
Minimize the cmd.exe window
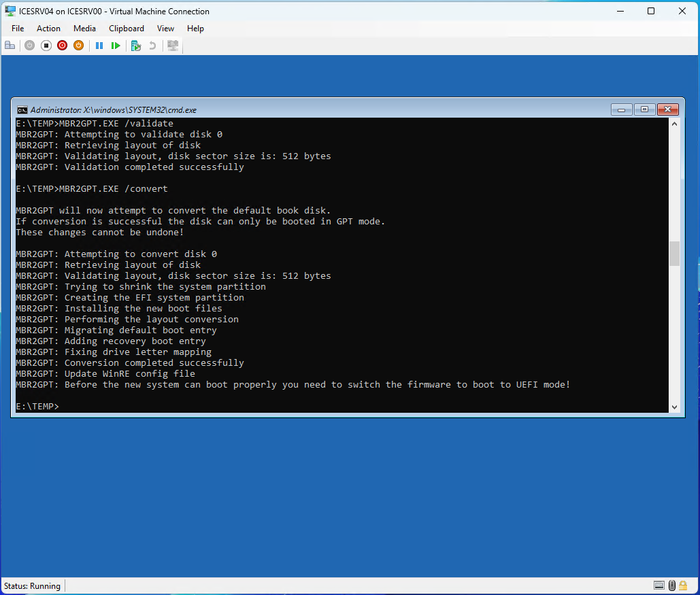[622, 109]
